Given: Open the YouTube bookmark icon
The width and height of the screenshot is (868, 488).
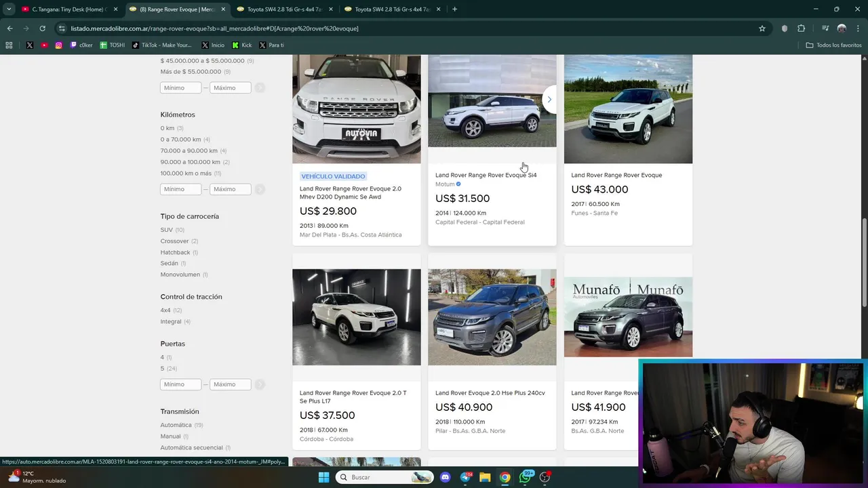Looking at the screenshot, I should (44, 45).
